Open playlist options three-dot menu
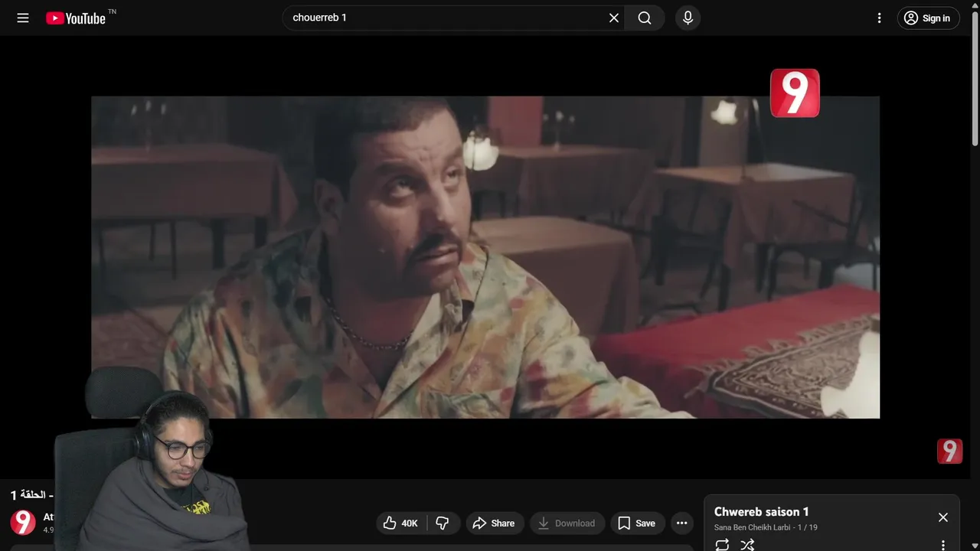Image resolution: width=980 pixels, height=551 pixels. pyautogui.click(x=942, y=545)
